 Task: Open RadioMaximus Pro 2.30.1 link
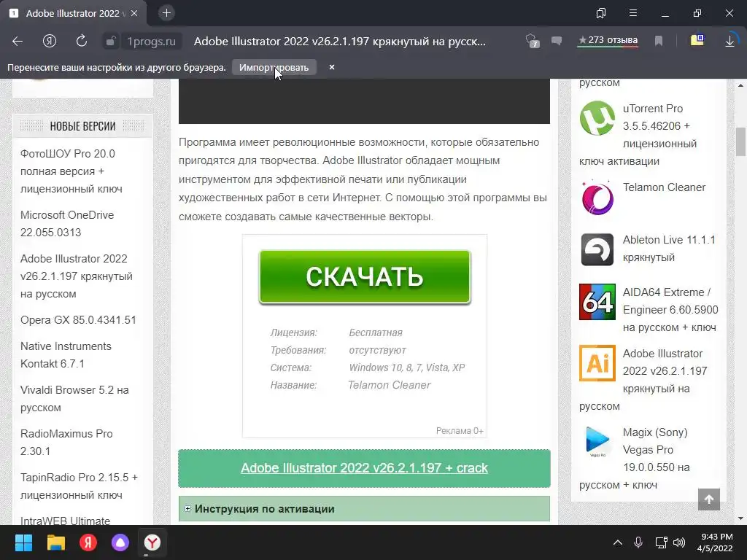click(66, 443)
